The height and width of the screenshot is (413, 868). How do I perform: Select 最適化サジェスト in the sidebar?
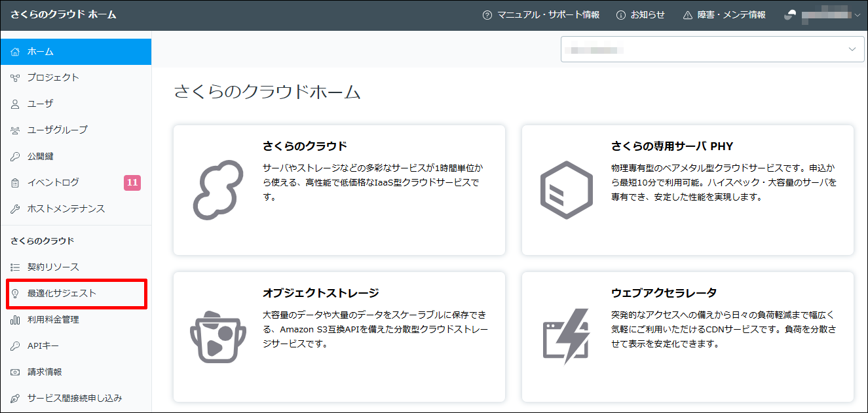tap(76, 293)
